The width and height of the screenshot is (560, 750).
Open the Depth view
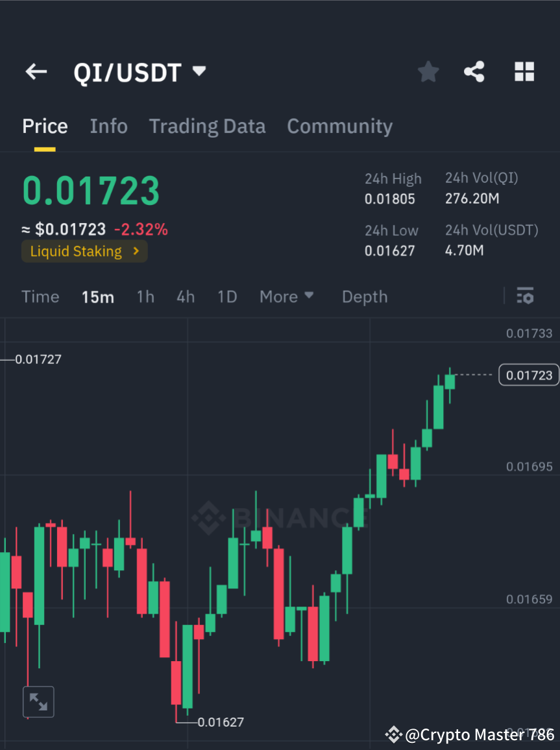[x=364, y=296]
